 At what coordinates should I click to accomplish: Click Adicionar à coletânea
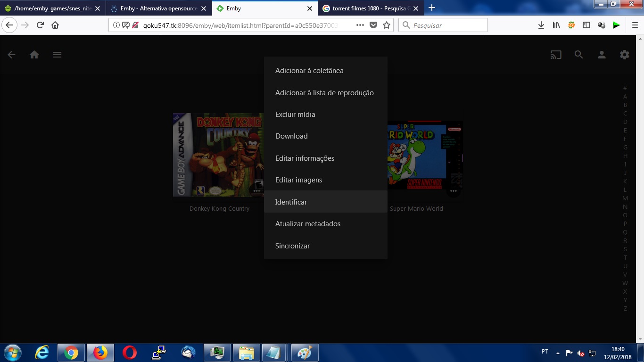309,71
